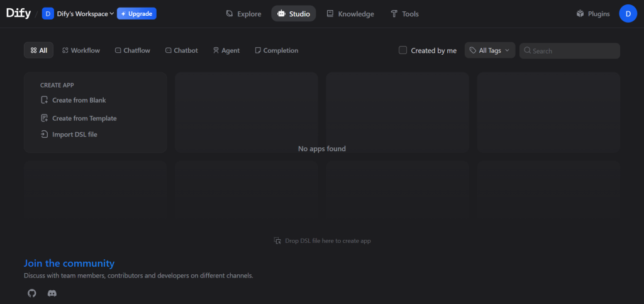Image resolution: width=644 pixels, height=304 pixels.
Task: Filter apps by Workflow tab
Action: pos(81,50)
